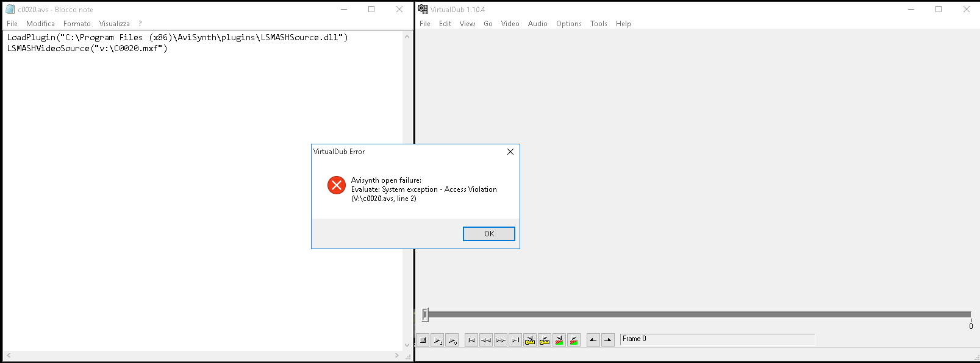
Task: Click the red error icon in the dialog
Action: [x=337, y=185]
